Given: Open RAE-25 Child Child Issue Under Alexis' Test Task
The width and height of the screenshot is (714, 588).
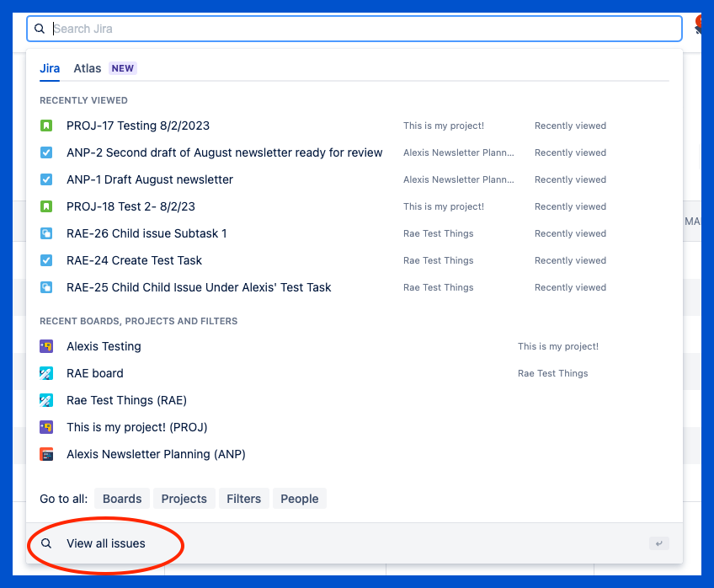Looking at the screenshot, I should coord(199,287).
